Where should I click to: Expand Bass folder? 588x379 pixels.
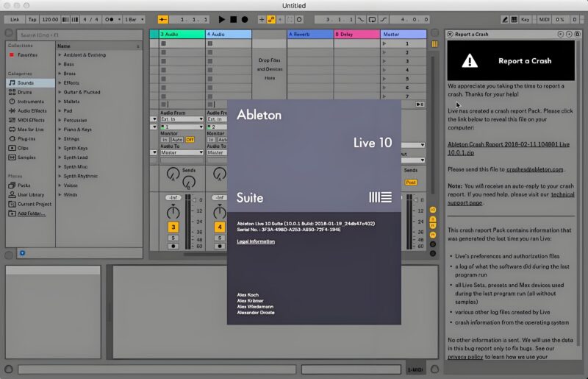coord(60,64)
